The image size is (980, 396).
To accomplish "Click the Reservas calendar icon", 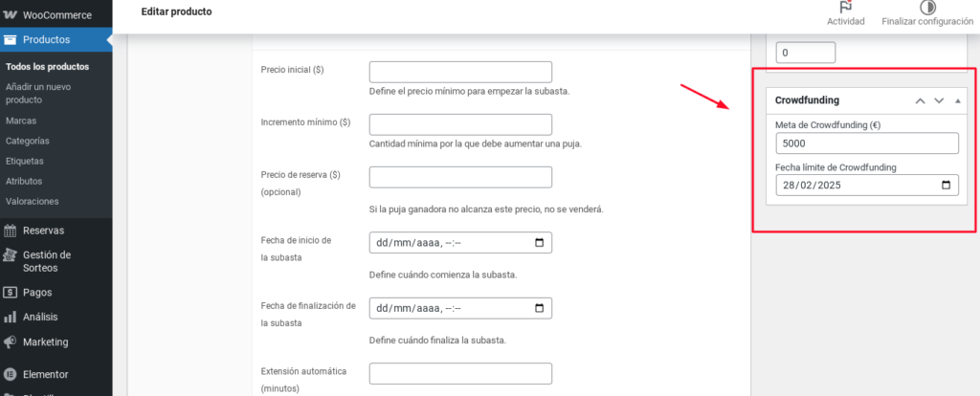I will (10, 231).
